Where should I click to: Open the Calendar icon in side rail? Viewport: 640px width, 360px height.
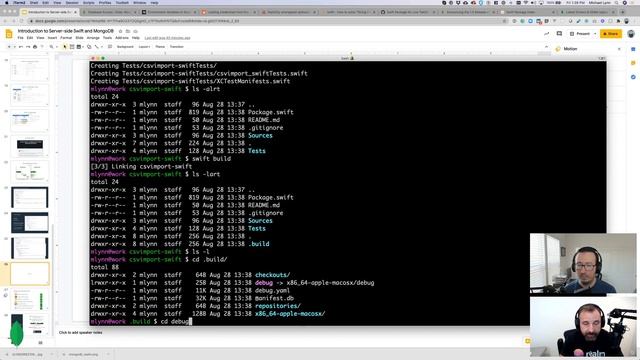(x=633, y=49)
